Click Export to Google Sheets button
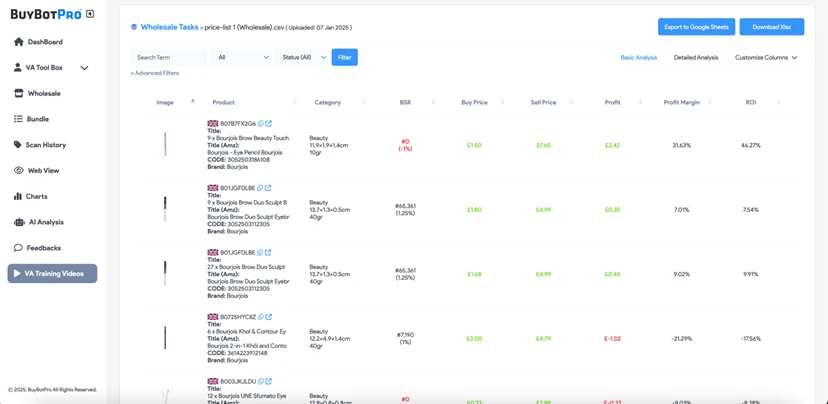Viewport: 828px width, 404px height. [x=697, y=27]
